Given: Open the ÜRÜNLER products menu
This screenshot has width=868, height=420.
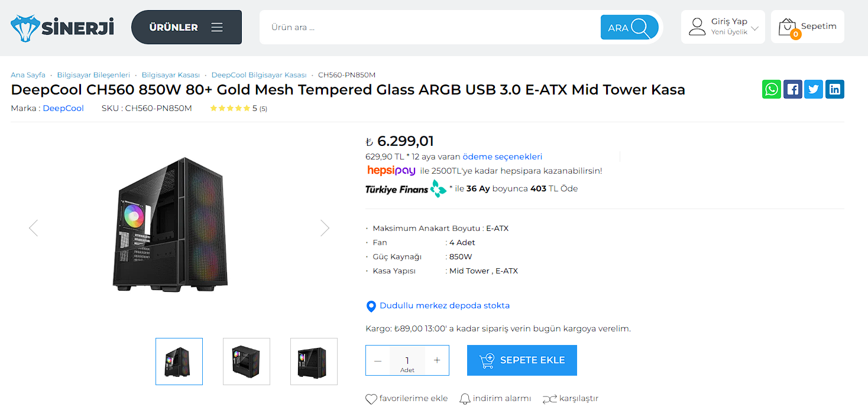Looking at the screenshot, I should pos(186,27).
